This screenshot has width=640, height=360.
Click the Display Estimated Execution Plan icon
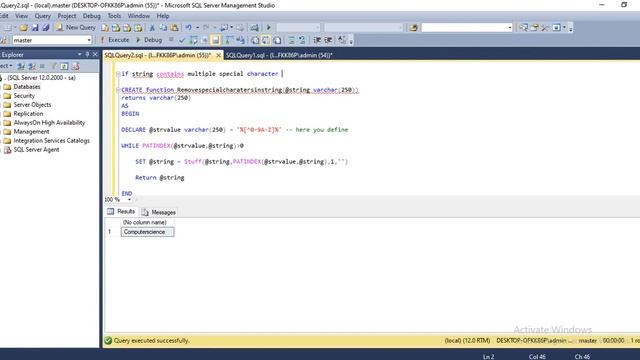pyautogui.click(x=194, y=40)
